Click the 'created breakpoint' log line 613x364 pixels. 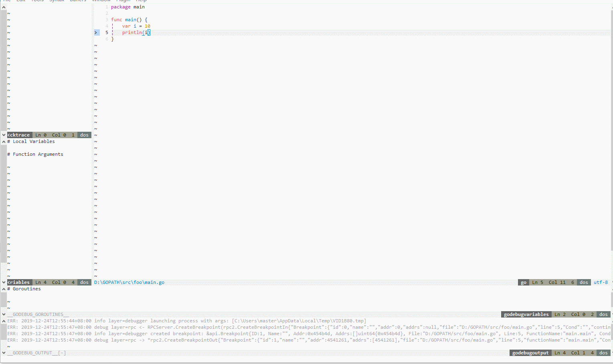(x=309, y=334)
